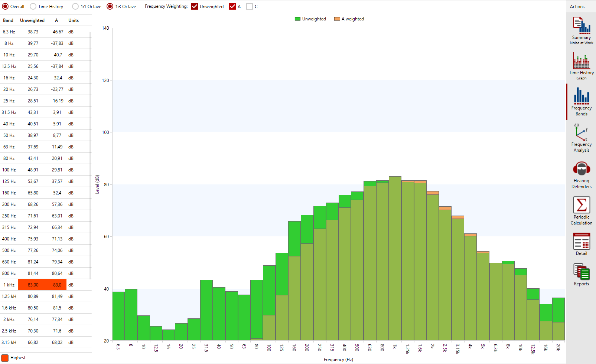
Task: Select the Overall radio button
Action: [5, 6]
